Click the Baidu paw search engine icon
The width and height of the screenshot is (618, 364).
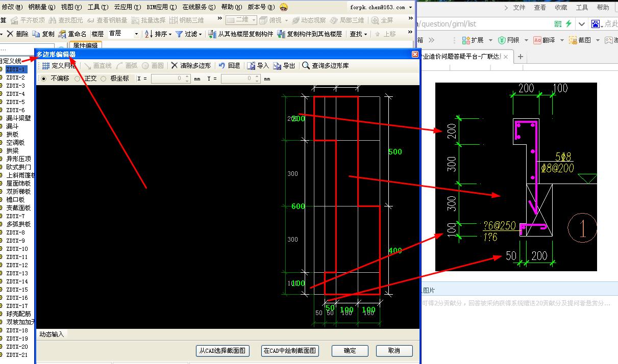pos(595,24)
